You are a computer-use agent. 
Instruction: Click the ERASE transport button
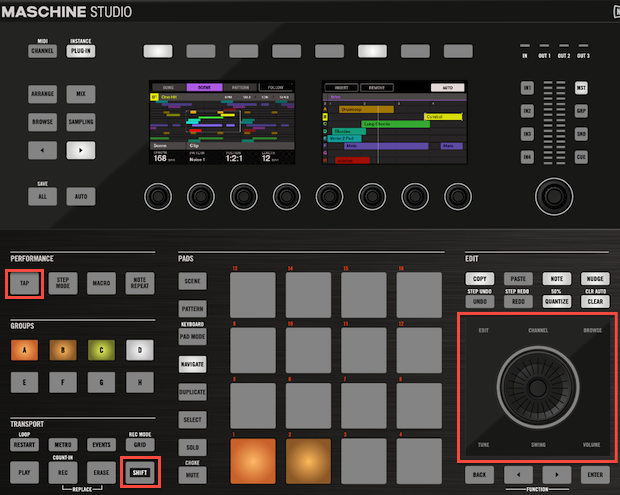(x=102, y=470)
